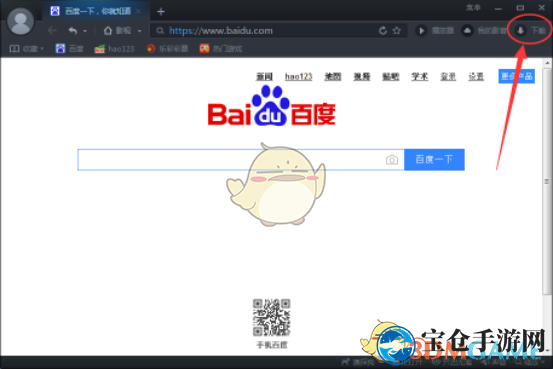This screenshot has width=553, height=369.
Task: Open the Maps link on Baidu
Action: coord(333,76)
